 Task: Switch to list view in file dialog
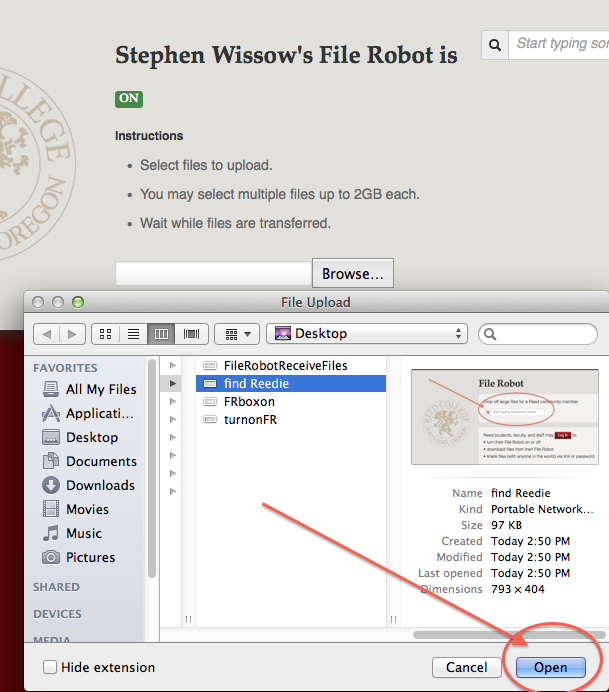tap(131, 333)
